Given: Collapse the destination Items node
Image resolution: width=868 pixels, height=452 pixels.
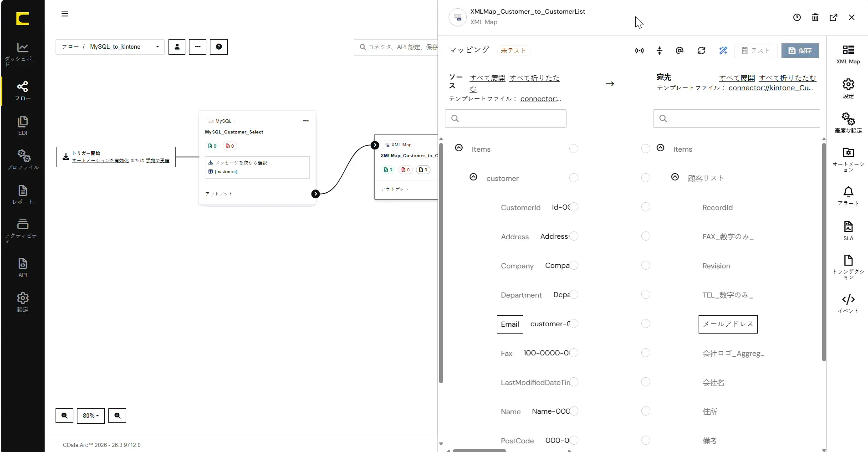Looking at the screenshot, I should pyautogui.click(x=660, y=148).
